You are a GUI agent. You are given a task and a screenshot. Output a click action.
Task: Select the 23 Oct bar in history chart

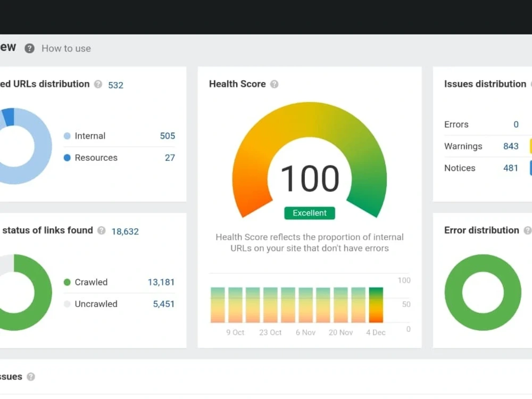(x=270, y=305)
